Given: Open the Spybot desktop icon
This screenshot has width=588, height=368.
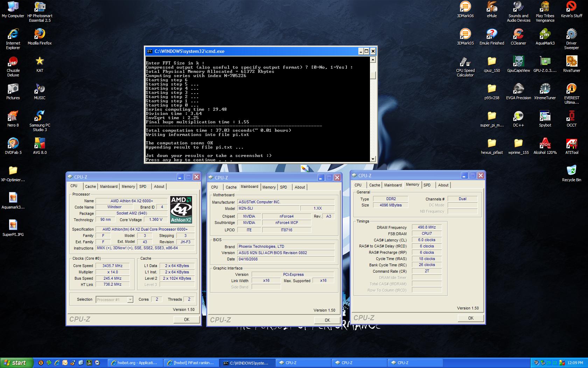Looking at the screenshot, I should (x=545, y=119).
